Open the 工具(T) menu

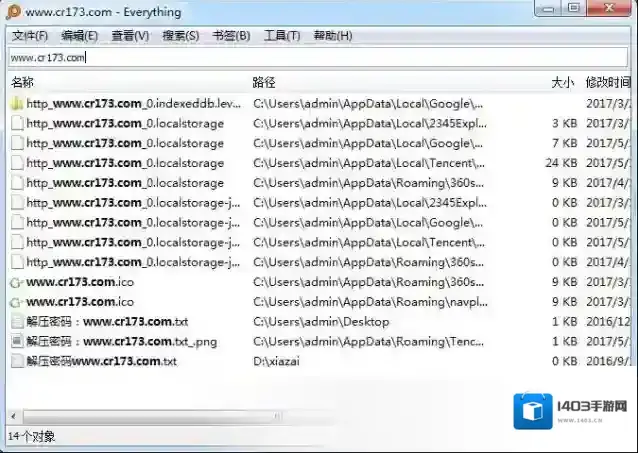pyautogui.click(x=282, y=36)
